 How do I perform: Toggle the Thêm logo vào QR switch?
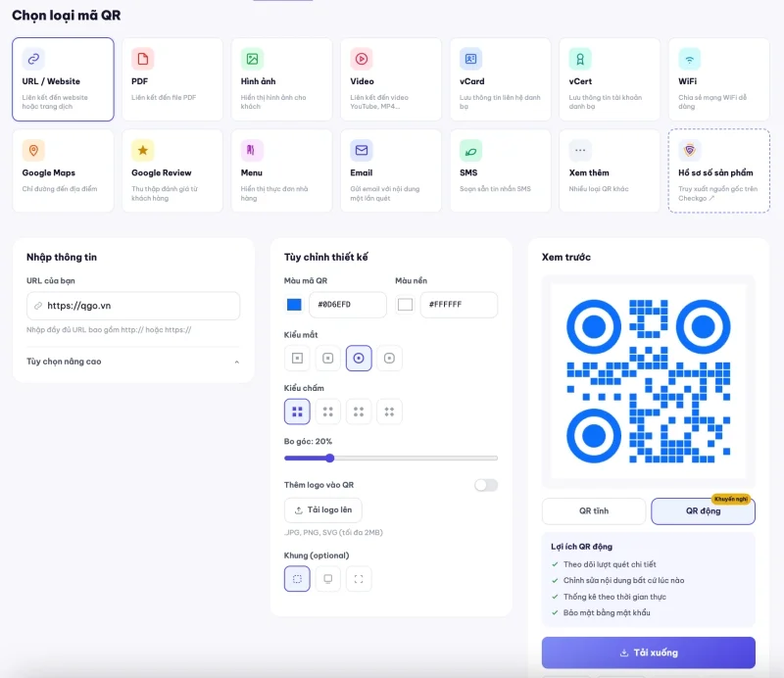coord(486,485)
